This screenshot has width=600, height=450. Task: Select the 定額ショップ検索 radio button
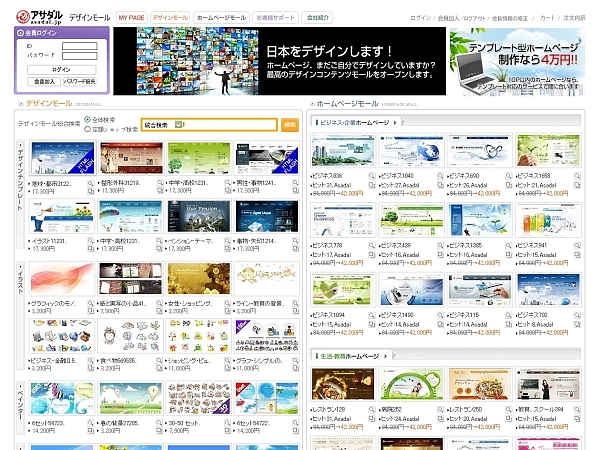(88, 129)
